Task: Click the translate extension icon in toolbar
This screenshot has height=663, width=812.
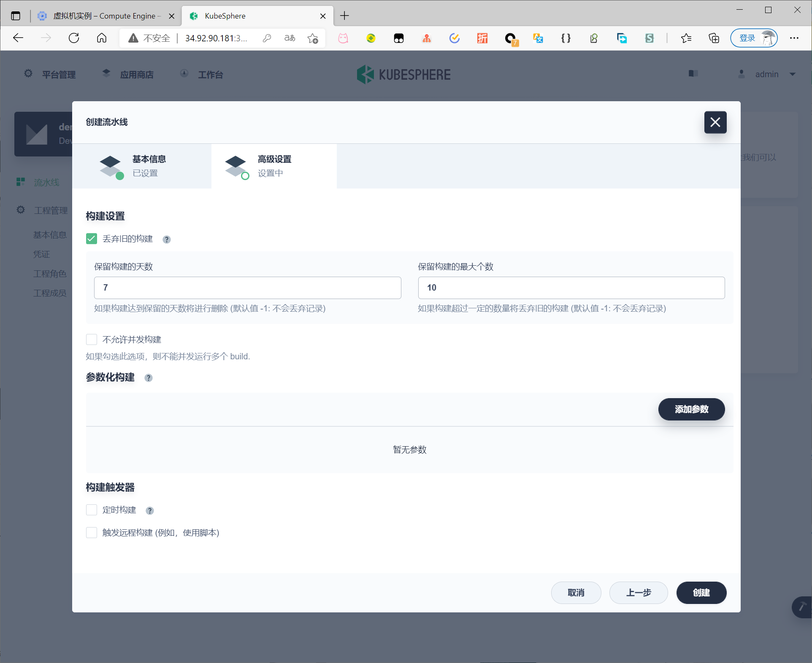Action: point(538,38)
